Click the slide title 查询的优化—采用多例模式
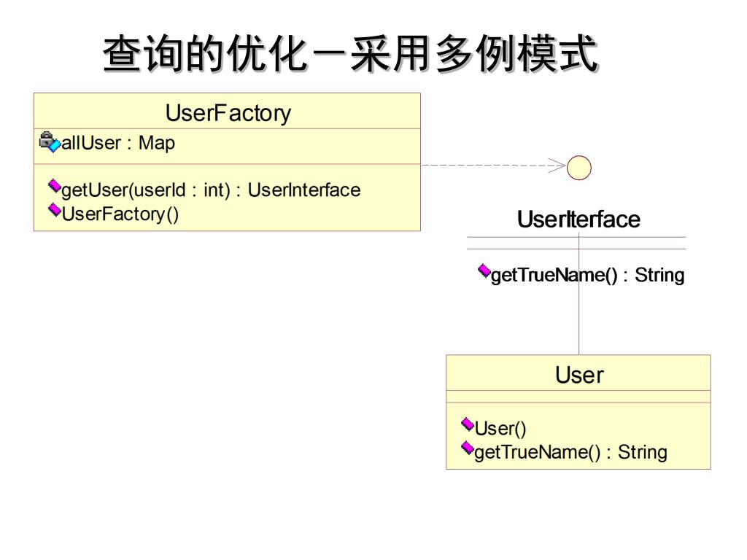Viewport: 747px width, 560px height. pyautogui.click(x=350, y=53)
